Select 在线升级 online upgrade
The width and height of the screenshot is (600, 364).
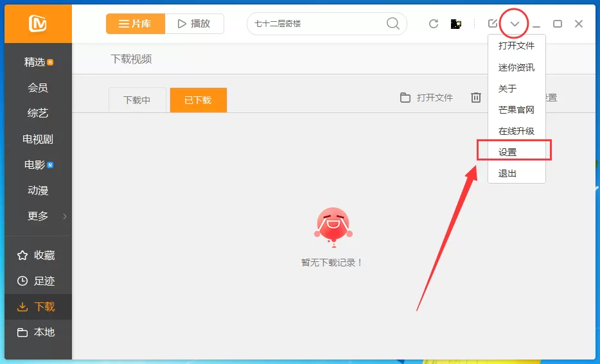click(516, 131)
